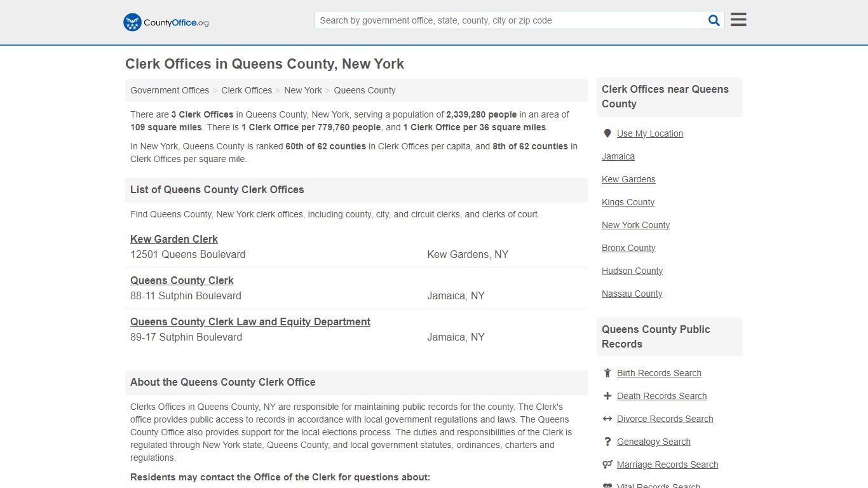Click the page title heading
Viewport: 868px width, 488px height.
pos(264,64)
